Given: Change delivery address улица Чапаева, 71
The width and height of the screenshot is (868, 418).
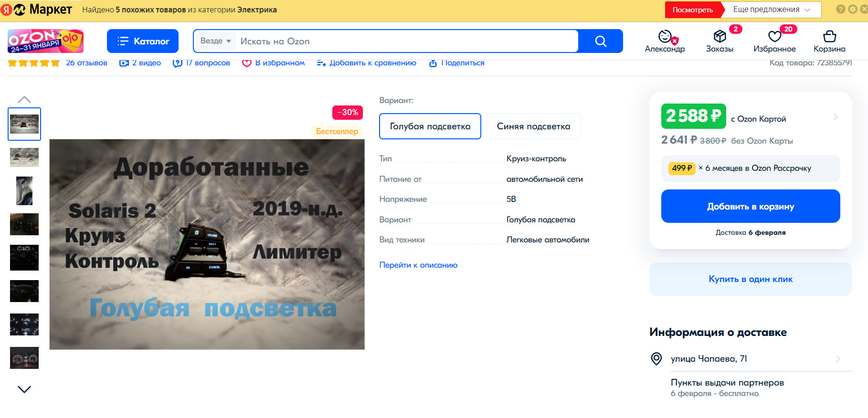Looking at the screenshot, I should pos(751,359).
